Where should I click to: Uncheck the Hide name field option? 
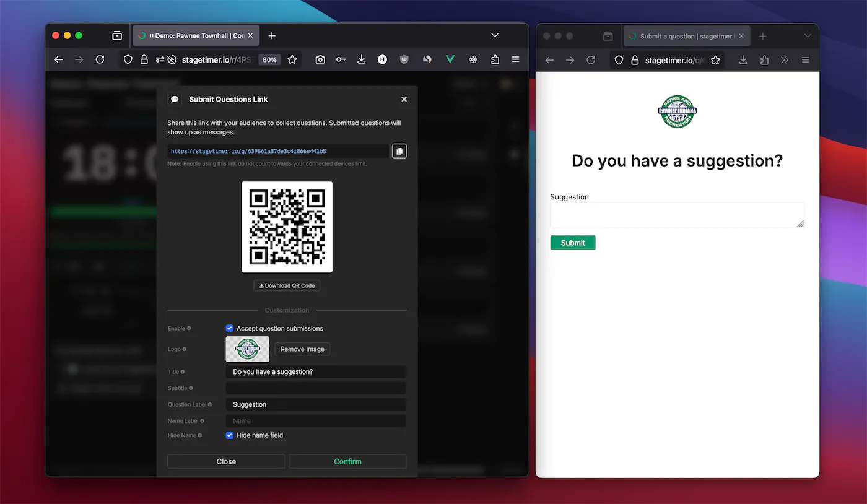point(229,435)
